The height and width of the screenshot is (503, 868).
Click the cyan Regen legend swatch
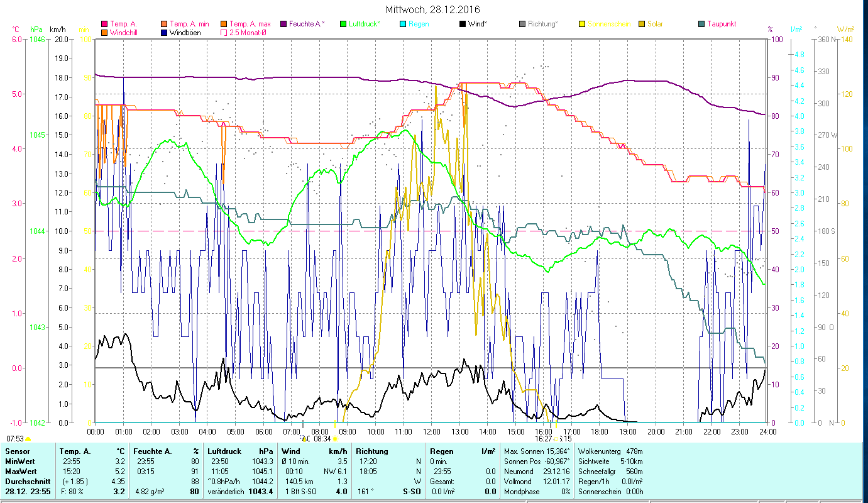pos(403,24)
